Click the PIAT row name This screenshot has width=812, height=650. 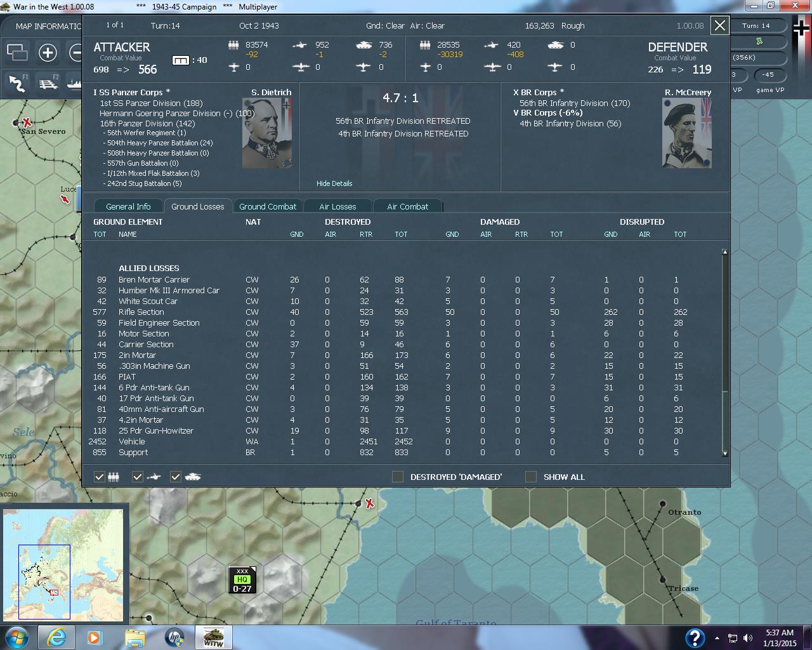[x=127, y=376]
